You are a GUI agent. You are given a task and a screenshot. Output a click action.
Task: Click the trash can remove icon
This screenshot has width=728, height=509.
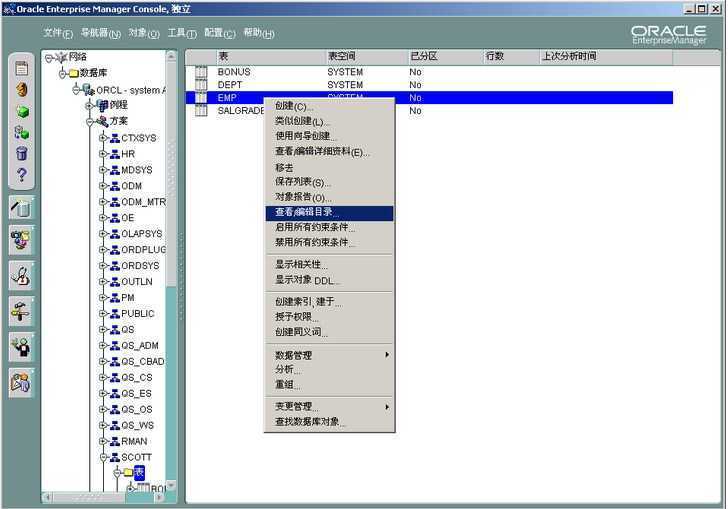click(x=21, y=153)
